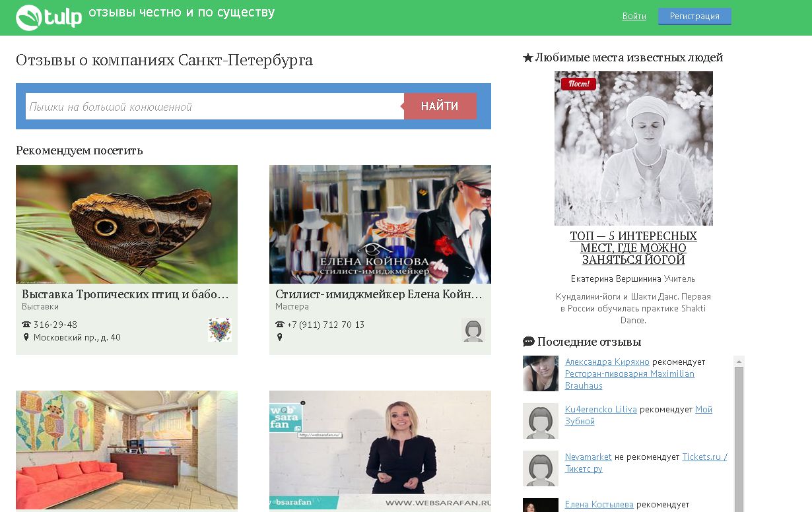Image resolution: width=812 pixels, height=512 pixels.
Task: Open the websarafan video thumbnail
Action: (380, 450)
